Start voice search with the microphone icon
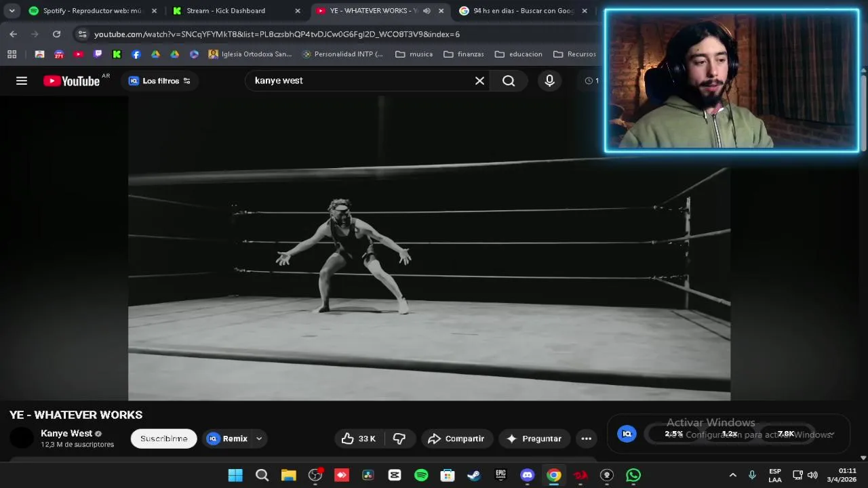The width and height of the screenshot is (868, 488). point(549,81)
